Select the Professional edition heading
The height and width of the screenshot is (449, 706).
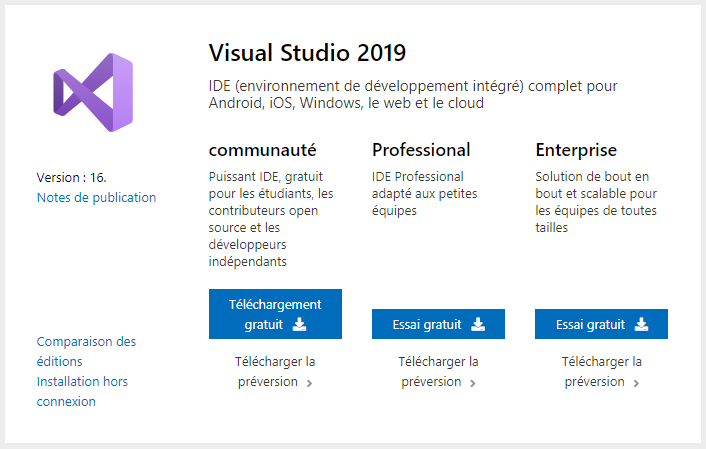(421, 150)
